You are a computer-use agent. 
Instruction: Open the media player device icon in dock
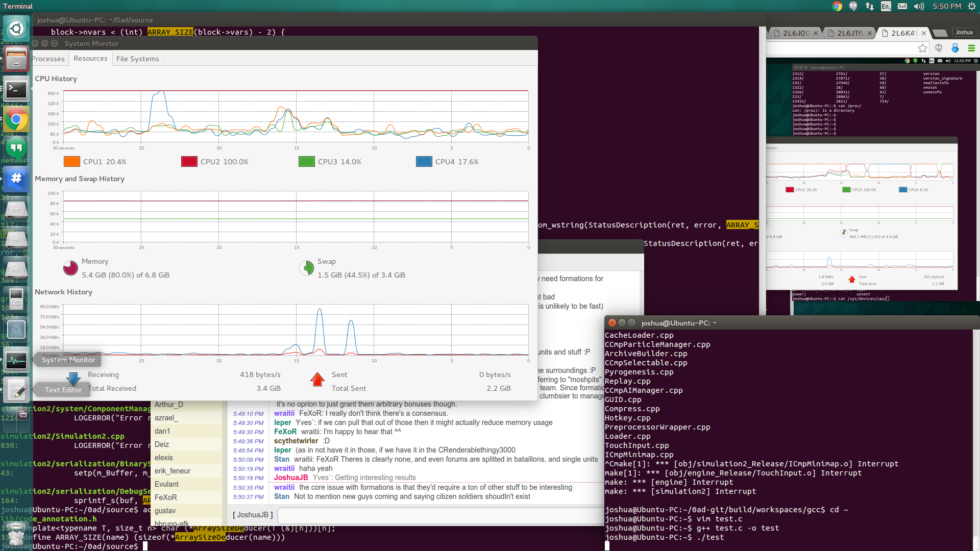coord(16,299)
